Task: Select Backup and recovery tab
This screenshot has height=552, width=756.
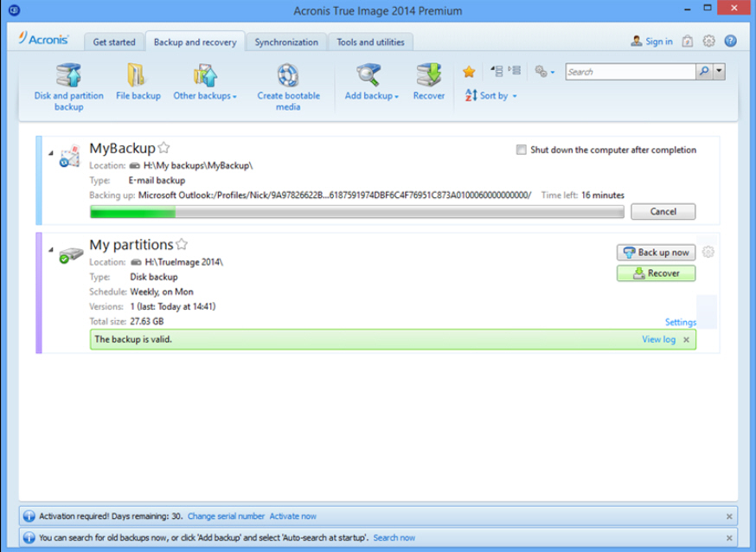Action: pyautogui.click(x=195, y=42)
